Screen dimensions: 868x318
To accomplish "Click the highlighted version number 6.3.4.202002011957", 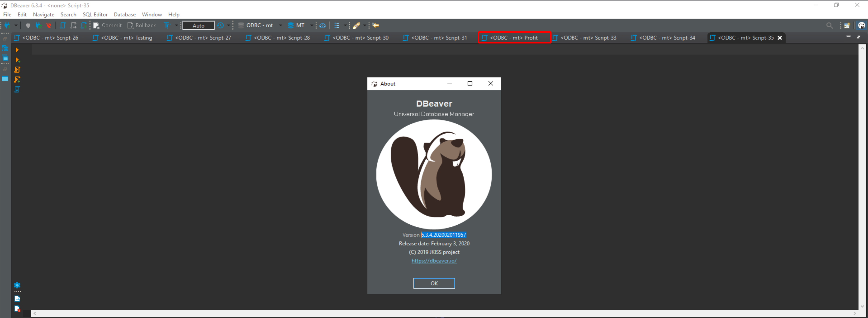I will click(x=444, y=235).
